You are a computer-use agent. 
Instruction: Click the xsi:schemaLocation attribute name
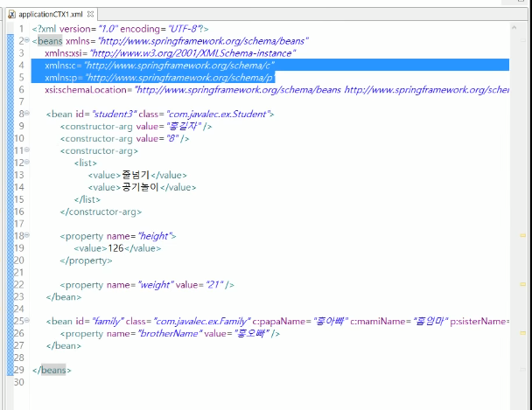[86, 90]
